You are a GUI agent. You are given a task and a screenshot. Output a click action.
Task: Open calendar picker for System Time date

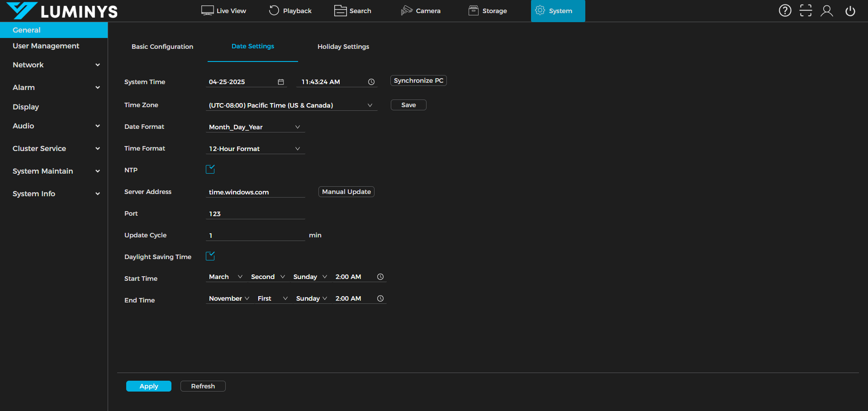281,82
